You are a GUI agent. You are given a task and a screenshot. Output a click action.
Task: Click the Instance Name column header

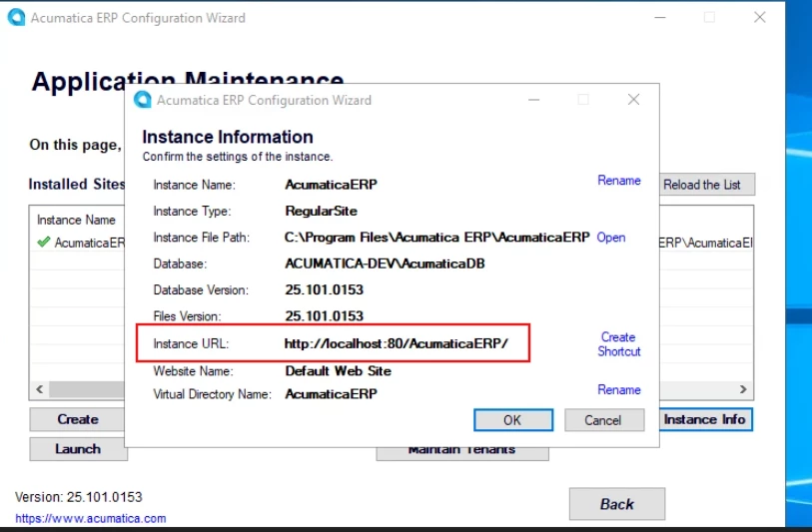(76, 220)
